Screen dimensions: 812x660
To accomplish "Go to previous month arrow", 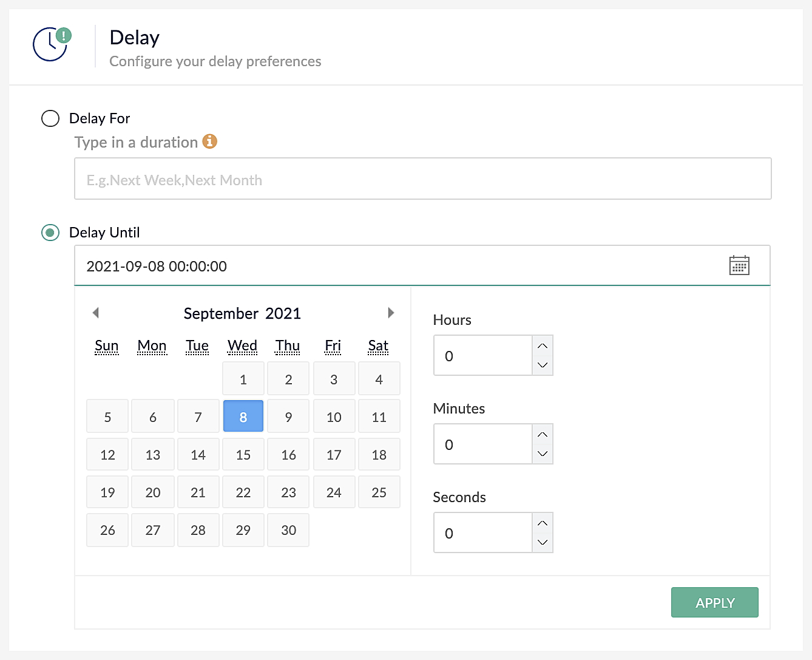I will [95, 313].
